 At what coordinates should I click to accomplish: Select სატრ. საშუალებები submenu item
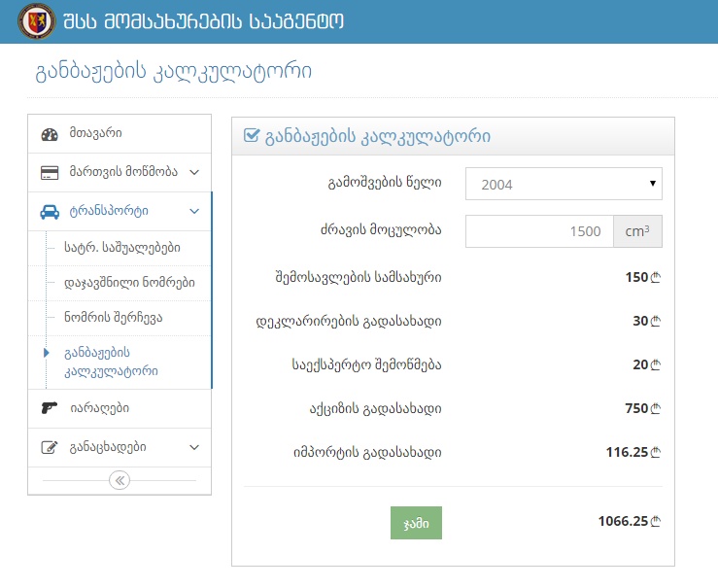(x=121, y=248)
